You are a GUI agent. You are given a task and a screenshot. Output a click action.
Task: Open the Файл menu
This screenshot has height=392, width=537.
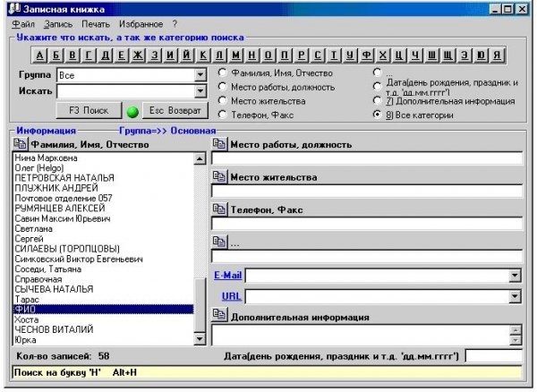coord(24,23)
